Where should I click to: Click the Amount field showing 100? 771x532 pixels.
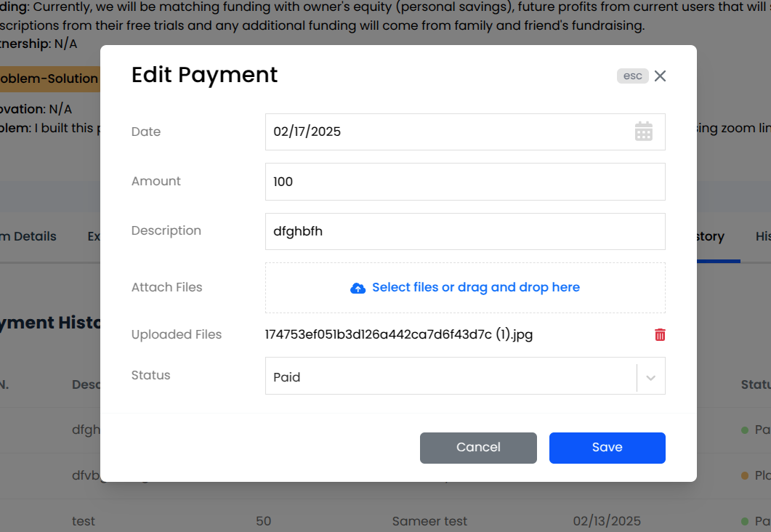465,182
